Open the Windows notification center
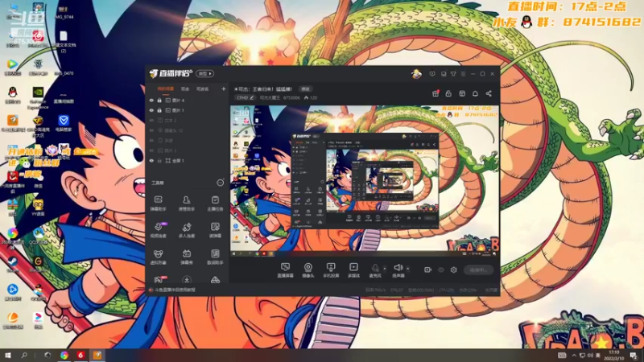This screenshot has height=362, width=644. click(x=634, y=355)
